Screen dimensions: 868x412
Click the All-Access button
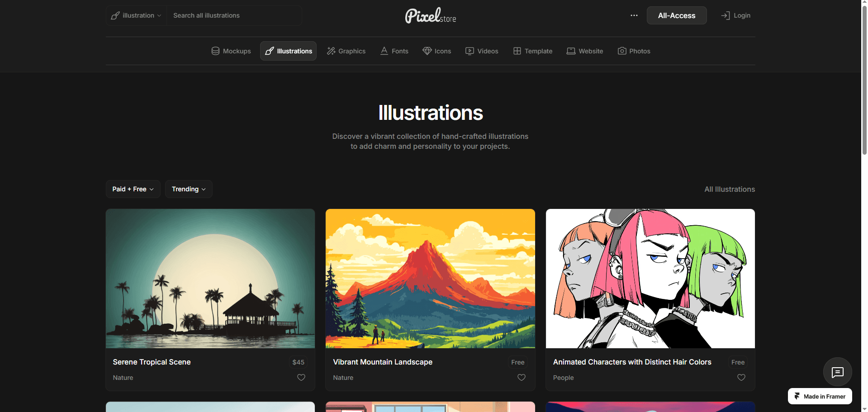coord(677,15)
